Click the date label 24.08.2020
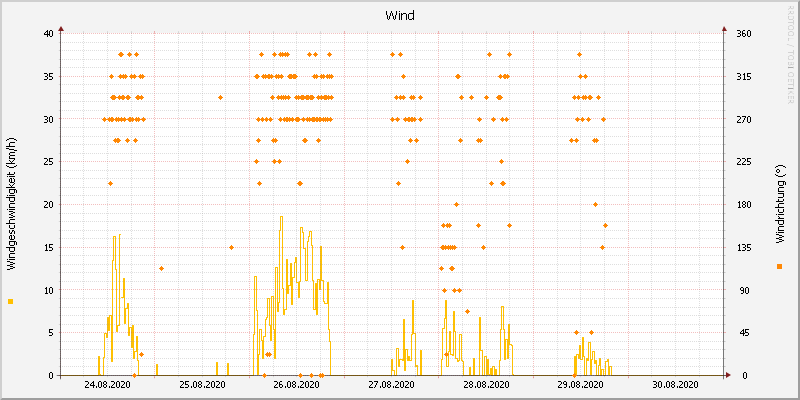The image size is (800, 400). pos(106,384)
